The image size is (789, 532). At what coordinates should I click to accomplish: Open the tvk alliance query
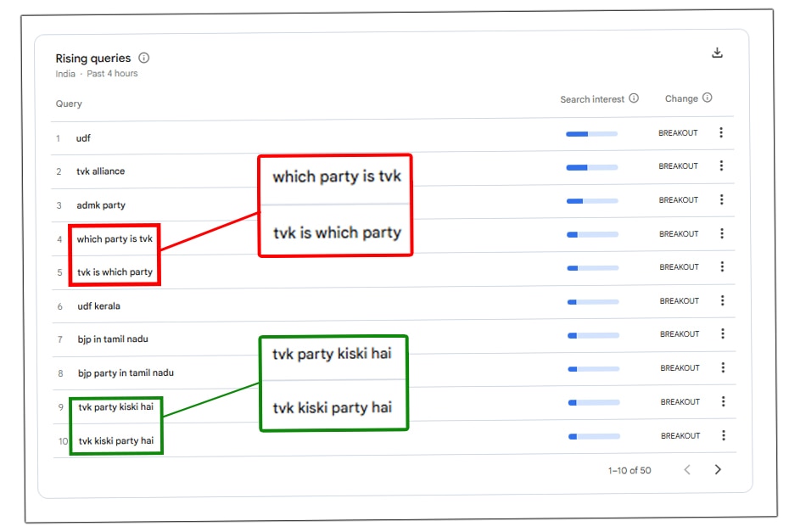[101, 171]
